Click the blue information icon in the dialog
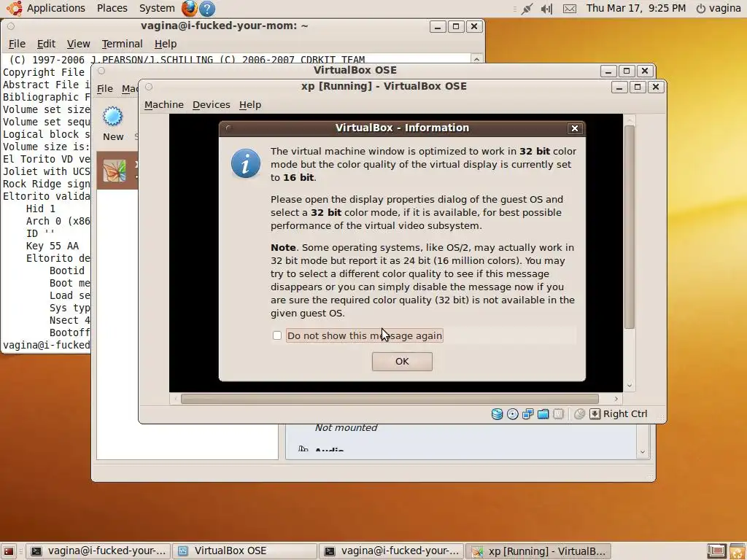Viewport: 747px width, 560px height. click(246, 163)
